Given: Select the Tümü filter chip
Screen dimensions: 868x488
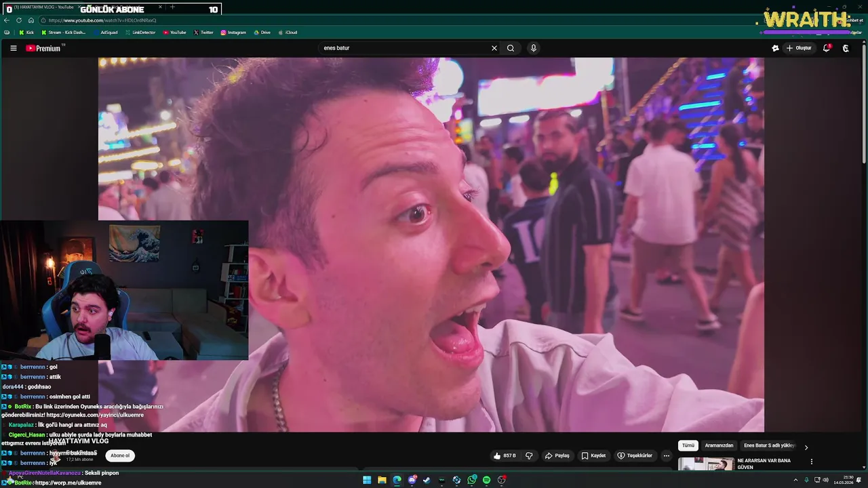Looking at the screenshot, I should [688, 445].
